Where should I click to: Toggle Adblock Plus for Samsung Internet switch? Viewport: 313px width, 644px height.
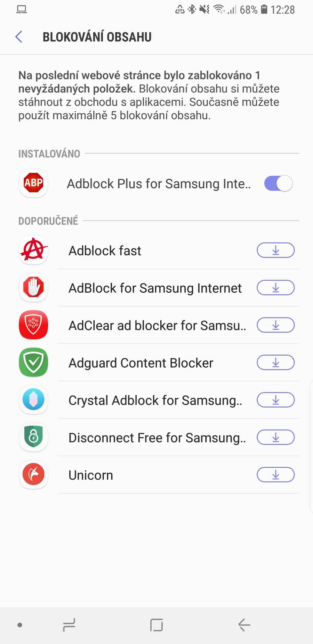point(278,184)
